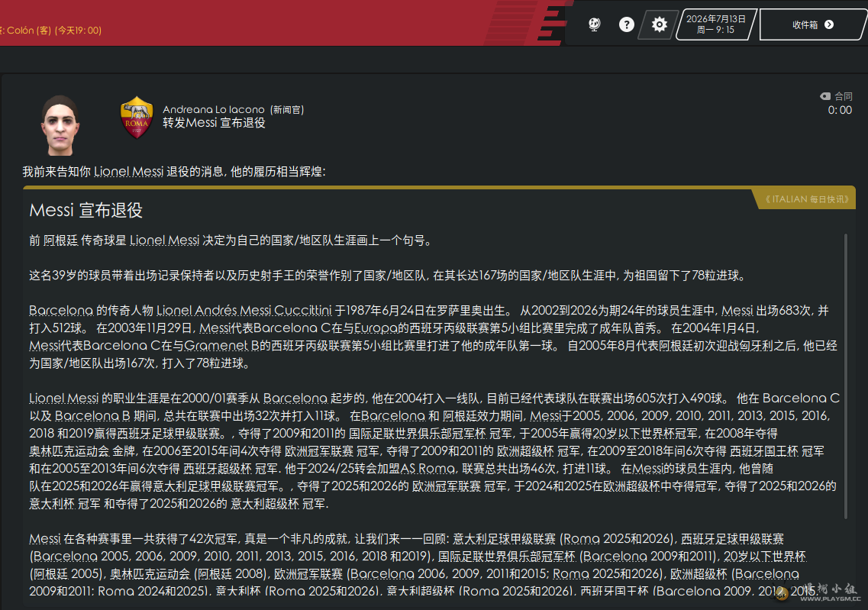Click the question mark help icon
Viewport: 868px width, 610px height.
click(x=626, y=24)
